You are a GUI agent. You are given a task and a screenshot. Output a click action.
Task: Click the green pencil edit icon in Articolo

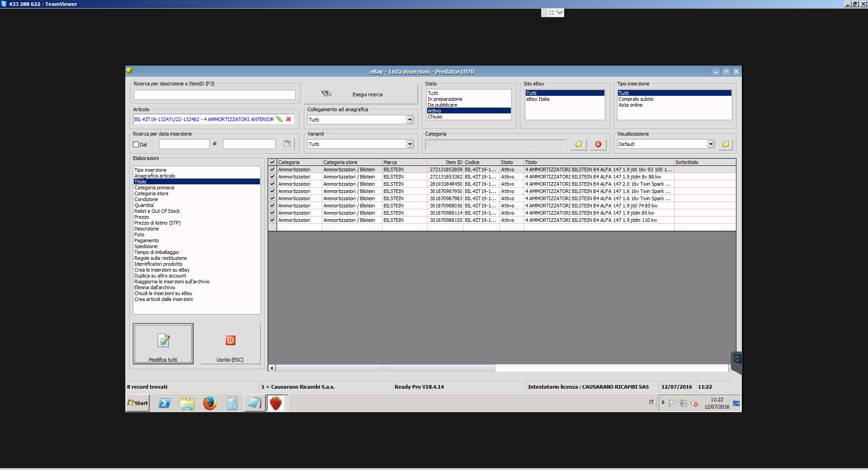pos(279,119)
